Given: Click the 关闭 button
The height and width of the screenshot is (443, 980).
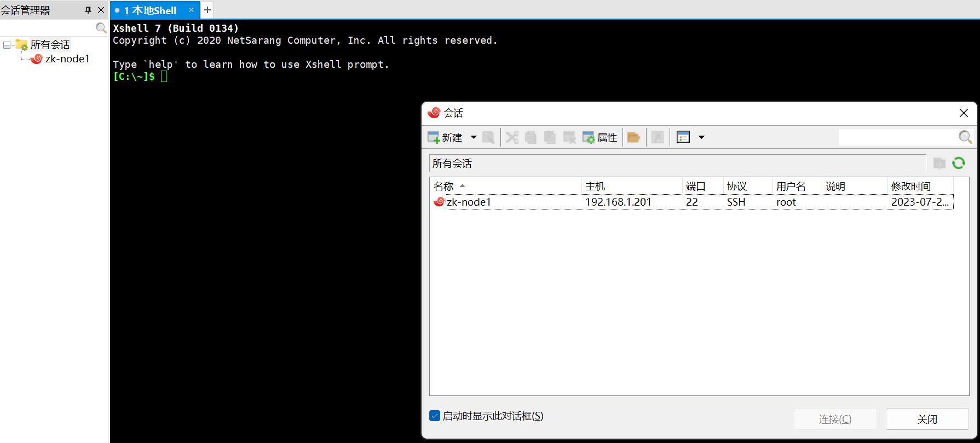Looking at the screenshot, I should pos(927,419).
